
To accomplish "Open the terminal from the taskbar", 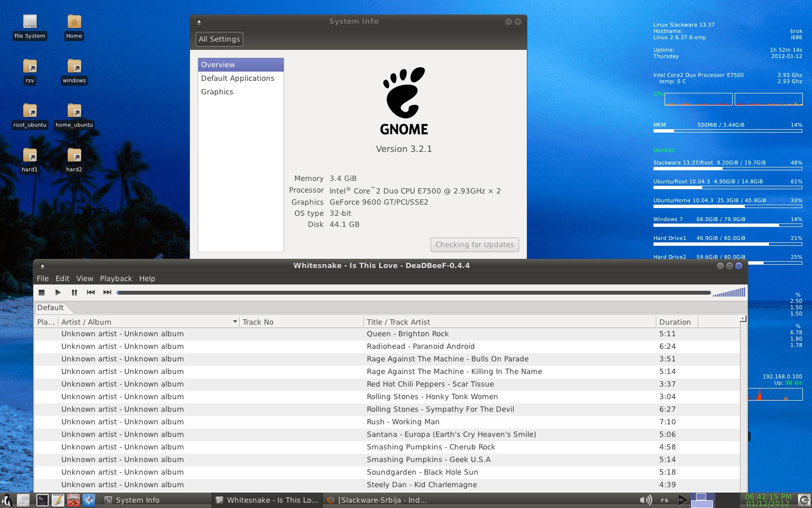I will click(x=42, y=500).
